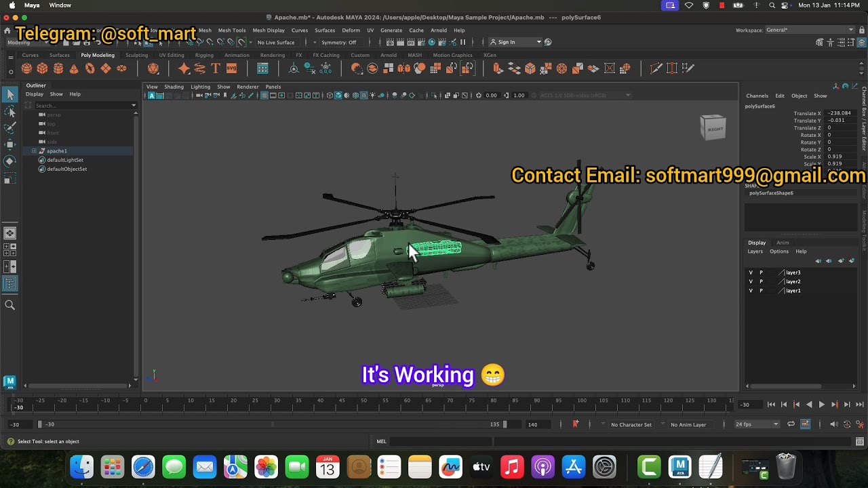Create a polygon torus from the shelf

[90, 68]
